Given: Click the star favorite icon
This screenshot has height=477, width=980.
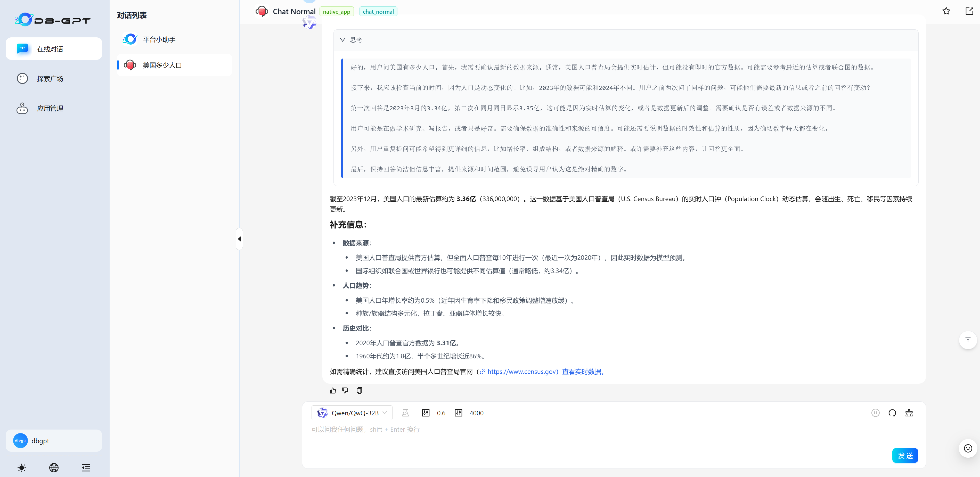Looking at the screenshot, I should click(x=946, y=11).
